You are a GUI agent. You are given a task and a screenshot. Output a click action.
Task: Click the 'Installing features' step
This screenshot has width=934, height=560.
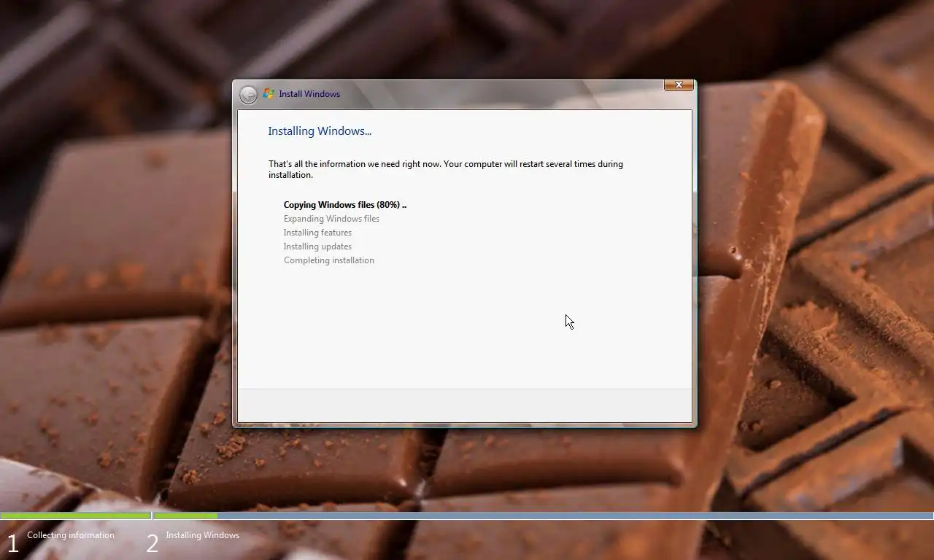point(317,233)
